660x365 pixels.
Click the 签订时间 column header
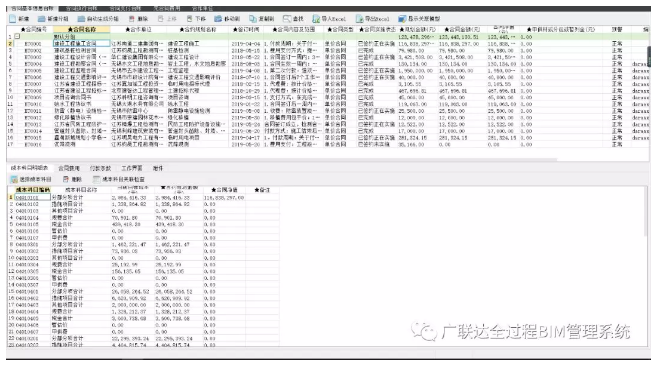[246, 29]
